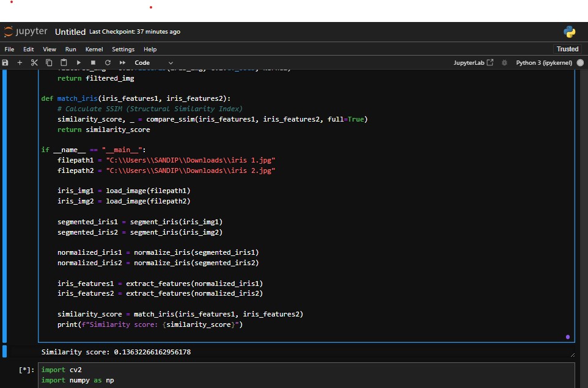Open the Help menu
Image resolution: width=588 pixels, height=388 pixels.
[x=150, y=49]
